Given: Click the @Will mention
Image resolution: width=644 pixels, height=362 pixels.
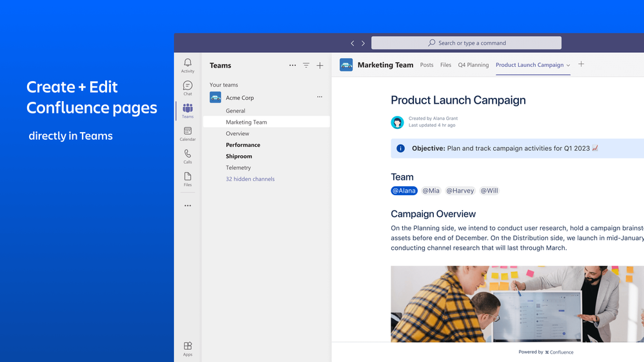Looking at the screenshot, I should pyautogui.click(x=489, y=191).
